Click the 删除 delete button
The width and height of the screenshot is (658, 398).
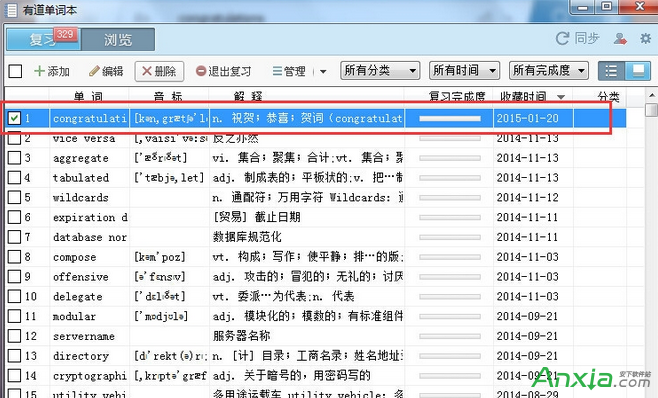tap(159, 71)
